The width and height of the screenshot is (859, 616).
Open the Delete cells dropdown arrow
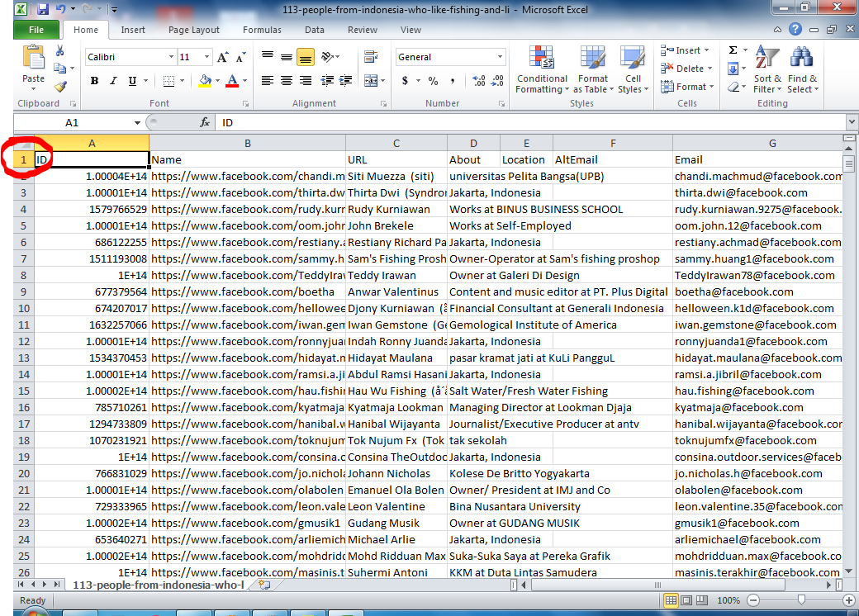point(710,69)
